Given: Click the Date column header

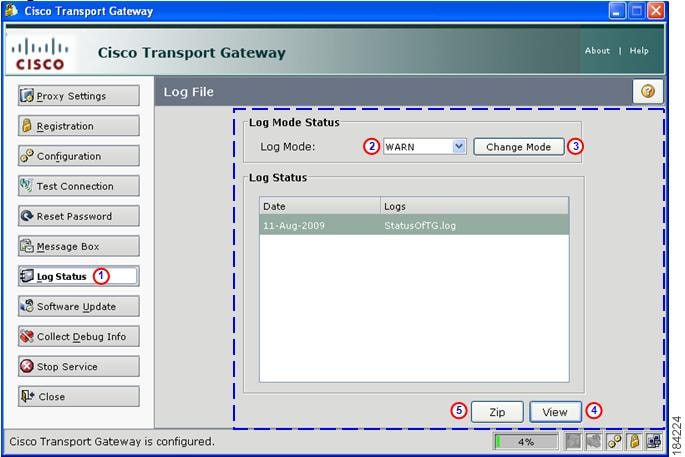Looking at the screenshot, I should click(320, 206).
